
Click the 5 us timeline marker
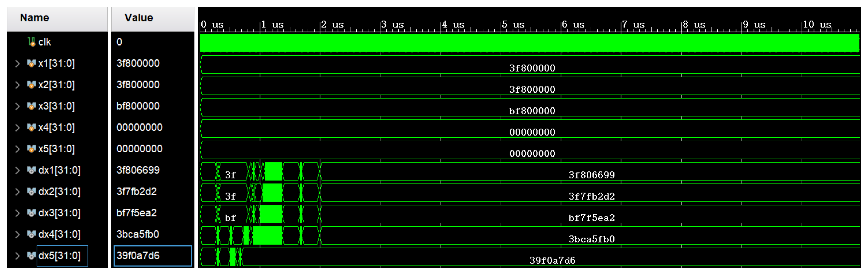[x=513, y=25]
